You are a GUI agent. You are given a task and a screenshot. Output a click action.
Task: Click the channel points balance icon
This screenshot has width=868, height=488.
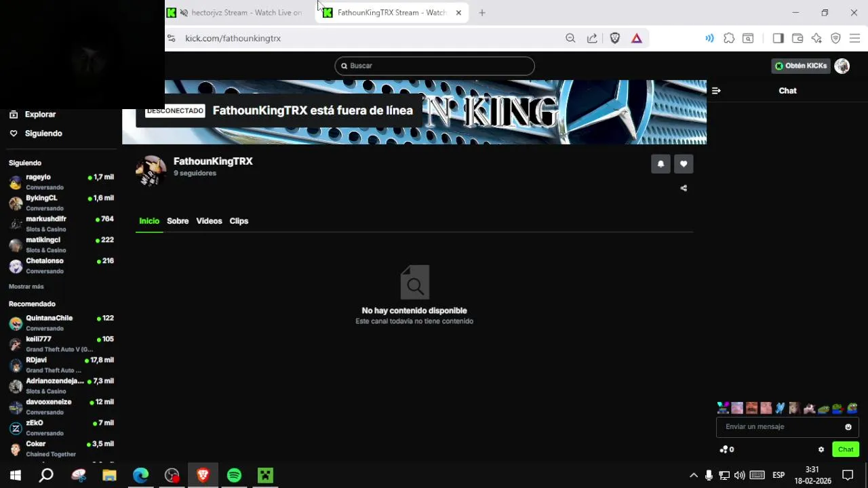pyautogui.click(x=724, y=449)
